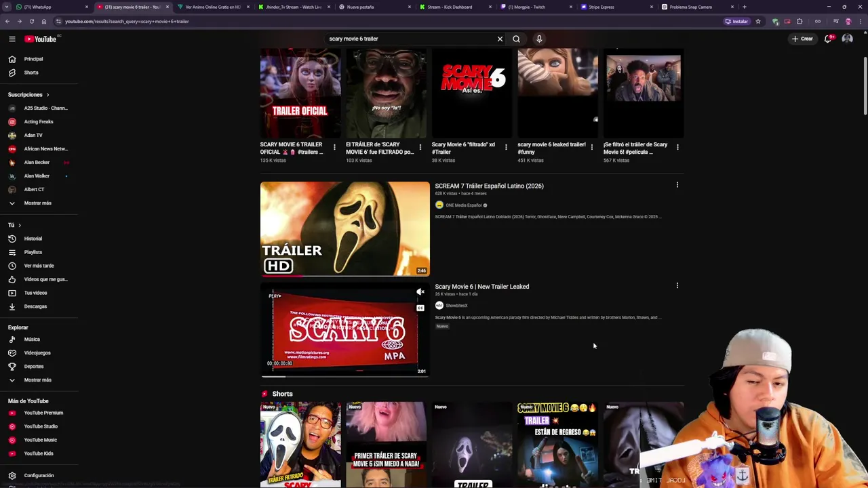The width and height of the screenshot is (868, 488).
Task: Click the page vertical scrollbar
Action: (865, 85)
